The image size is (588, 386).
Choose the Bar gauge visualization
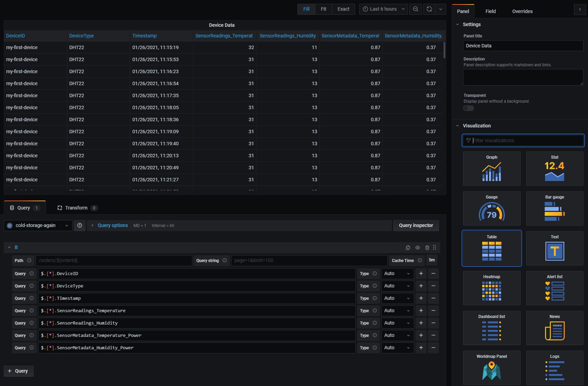[555, 208]
